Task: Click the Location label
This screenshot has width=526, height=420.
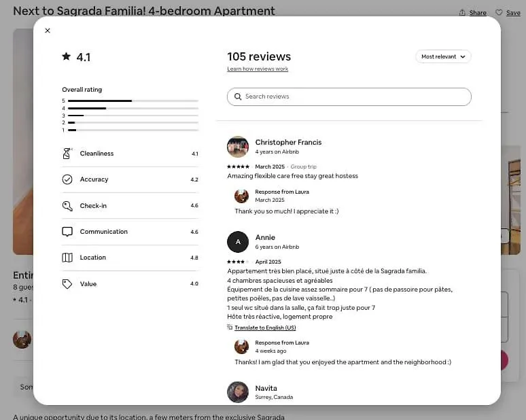Action: [92, 258]
